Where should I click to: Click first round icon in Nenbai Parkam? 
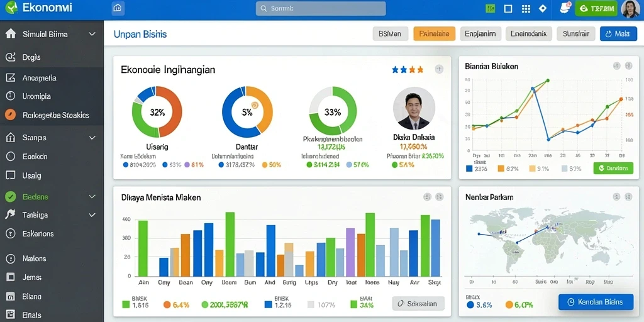(616, 197)
